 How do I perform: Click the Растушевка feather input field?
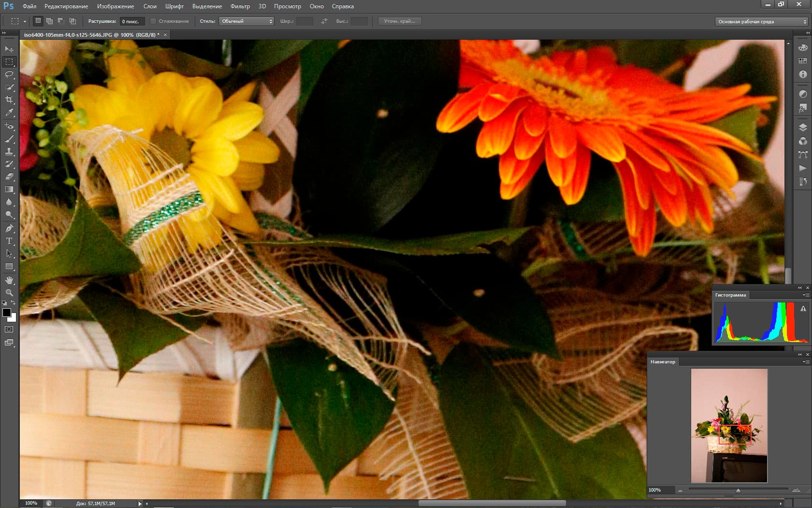point(132,21)
